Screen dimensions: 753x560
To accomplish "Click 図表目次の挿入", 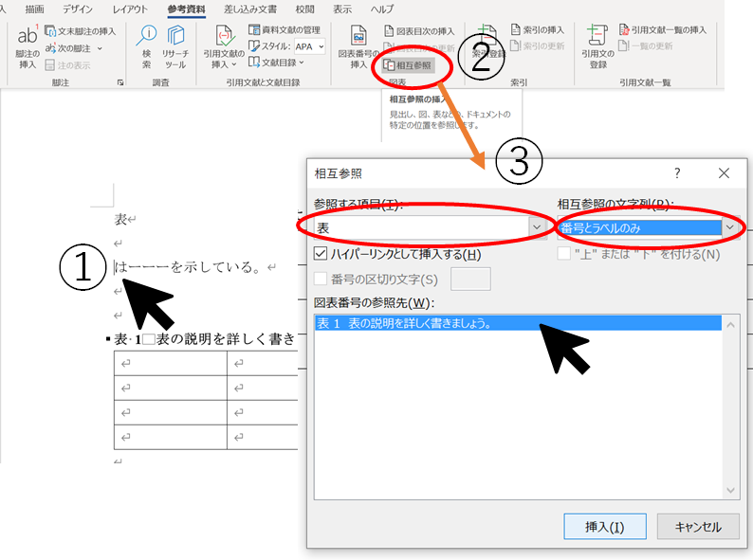I will (419, 31).
